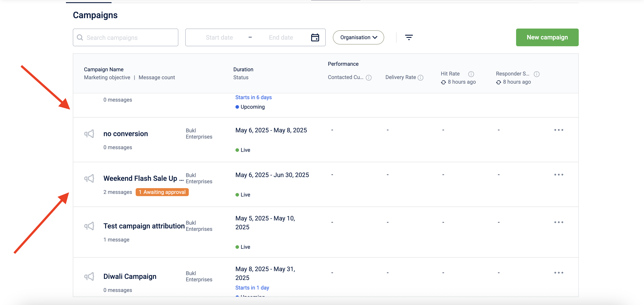Click the New campaign button
Screen dimensions: 644x305
tap(547, 37)
